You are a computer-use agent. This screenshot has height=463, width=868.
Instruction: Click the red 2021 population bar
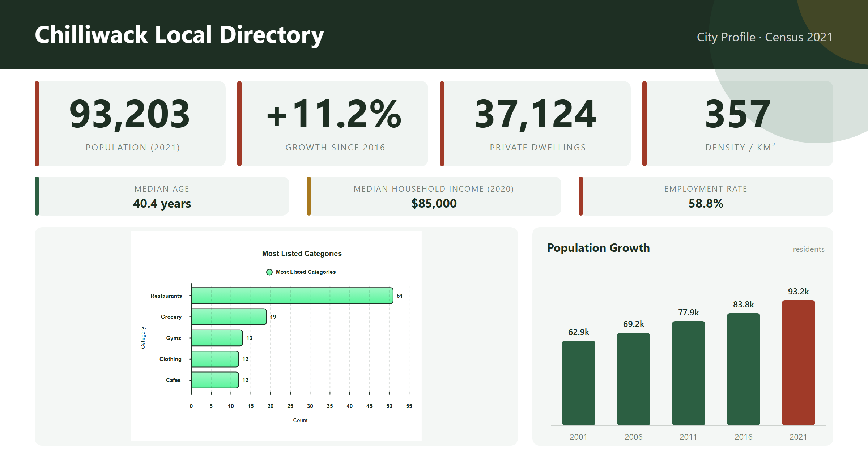click(x=799, y=363)
